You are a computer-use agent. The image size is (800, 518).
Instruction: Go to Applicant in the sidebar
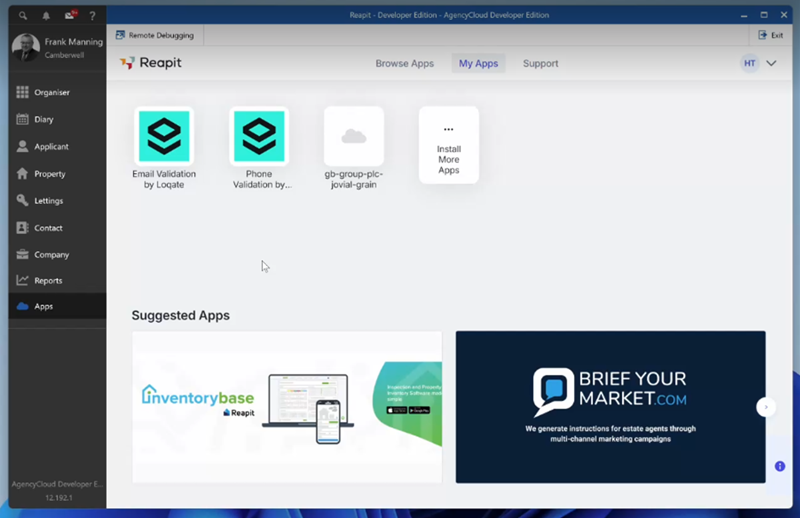coord(57,146)
